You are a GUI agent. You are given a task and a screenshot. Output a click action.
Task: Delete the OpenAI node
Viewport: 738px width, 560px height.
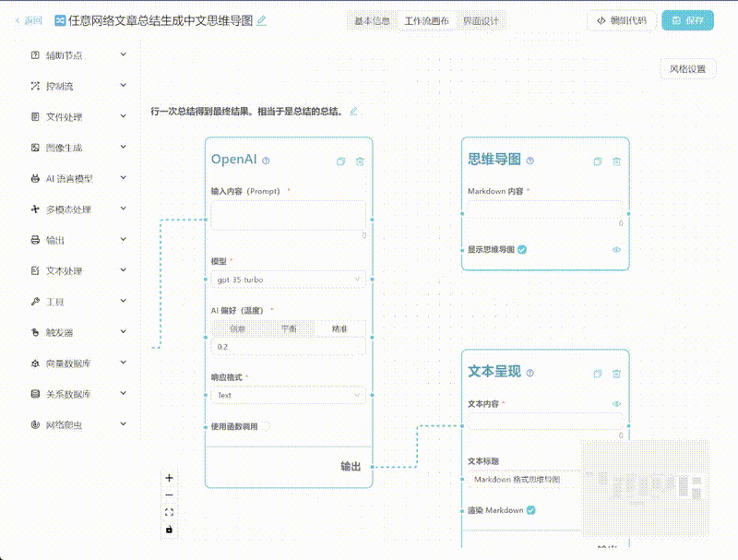click(x=360, y=161)
